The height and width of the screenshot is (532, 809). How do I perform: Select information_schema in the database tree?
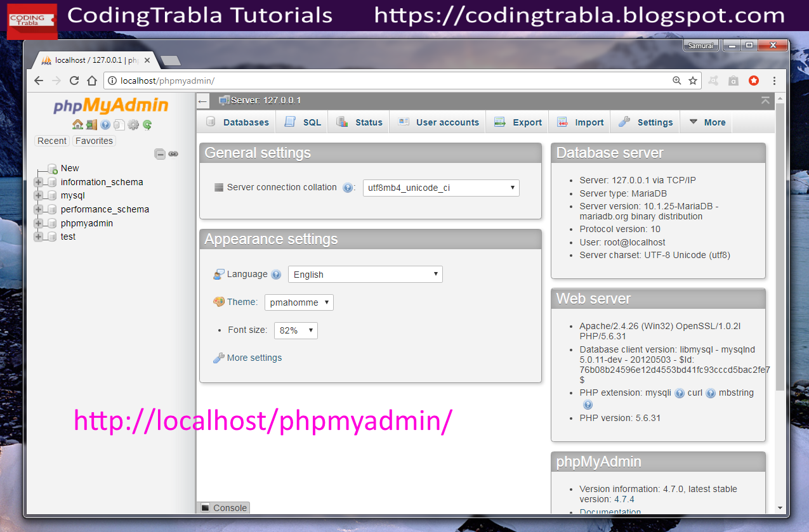coord(102,182)
